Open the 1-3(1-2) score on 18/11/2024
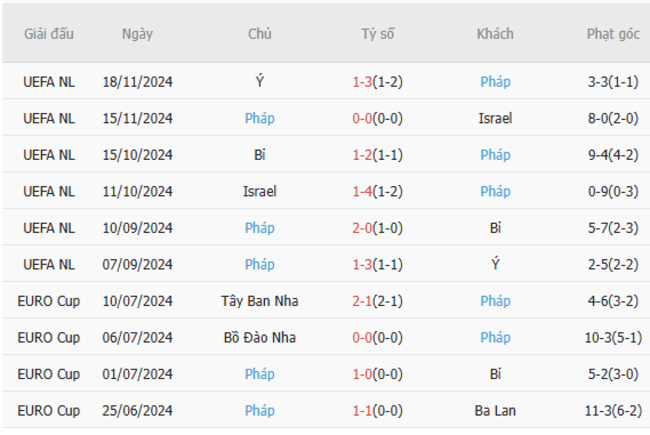This screenshot has height=435, width=650. pyautogui.click(x=378, y=82)
